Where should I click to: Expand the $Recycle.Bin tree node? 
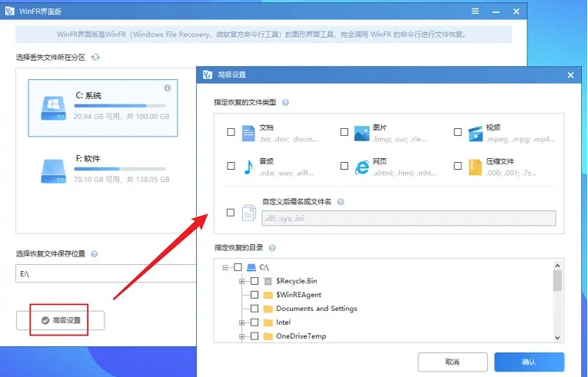point(242,282)
